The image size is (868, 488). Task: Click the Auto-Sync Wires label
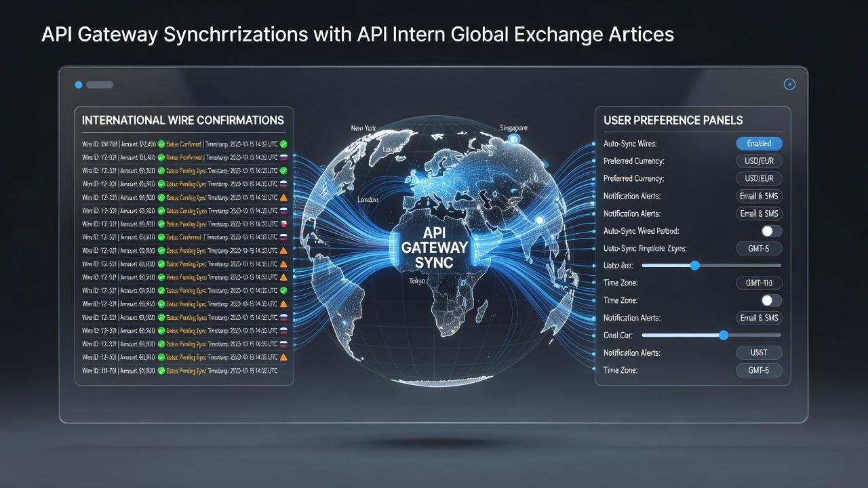tap(630, 144)
